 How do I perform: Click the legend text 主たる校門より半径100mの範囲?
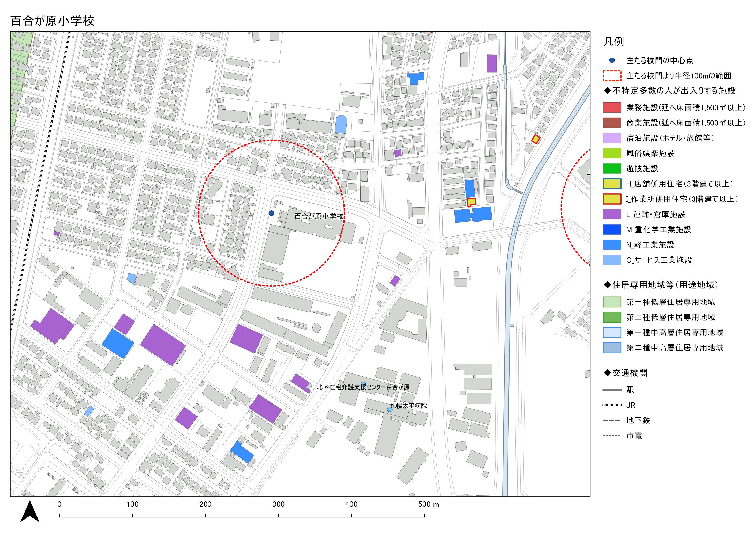click(679, 76)
